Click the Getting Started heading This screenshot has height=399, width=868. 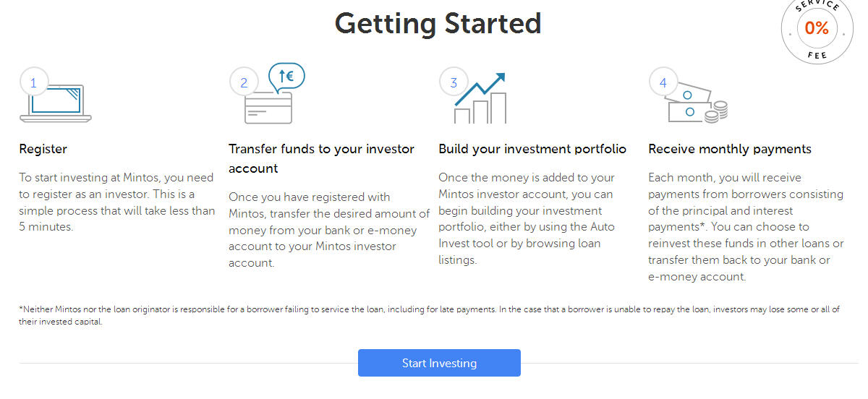coord(438,23)
